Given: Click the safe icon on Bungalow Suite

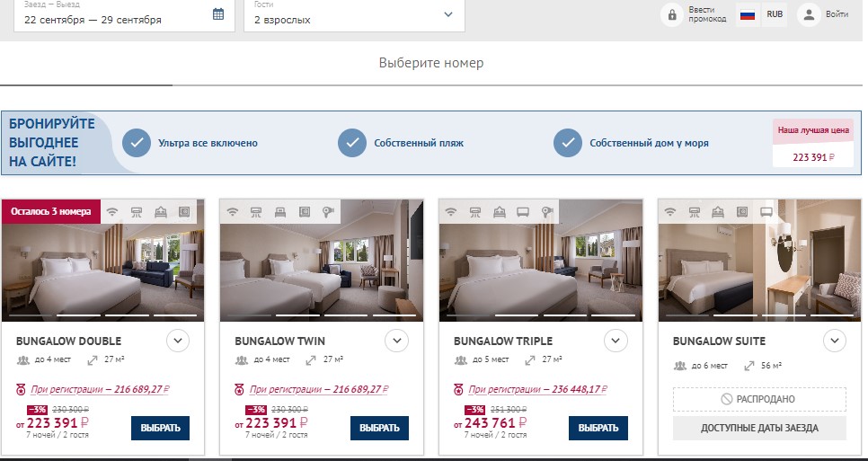Looking at the screenshot, I should [x=742, y=212].
